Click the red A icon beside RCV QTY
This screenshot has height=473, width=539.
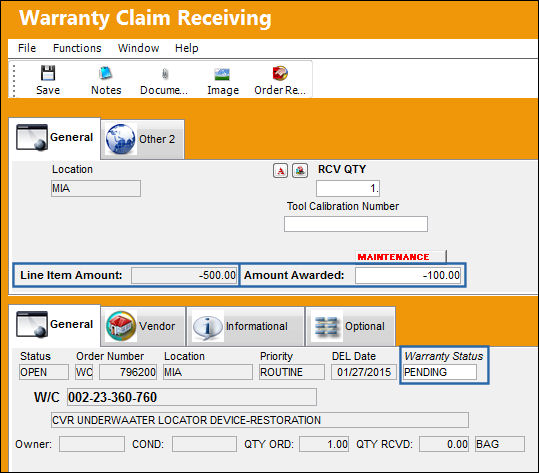click(280, 170)
